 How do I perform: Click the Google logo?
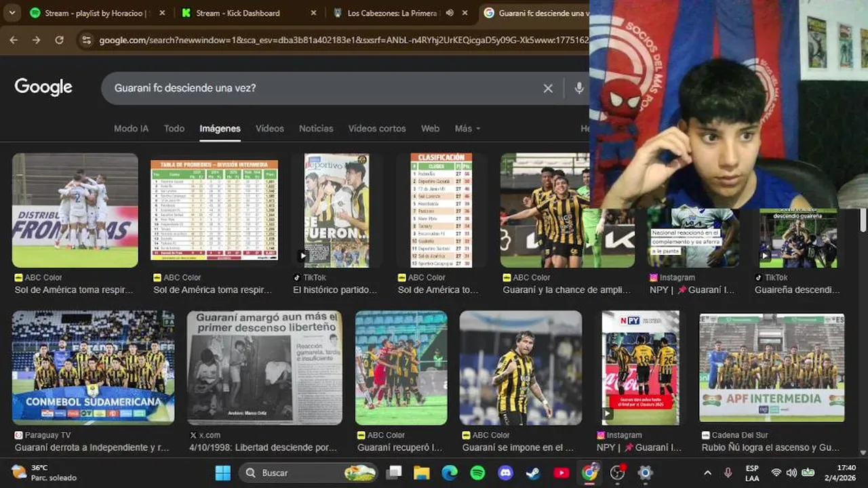pyautogui.click(x=43, y=87)
